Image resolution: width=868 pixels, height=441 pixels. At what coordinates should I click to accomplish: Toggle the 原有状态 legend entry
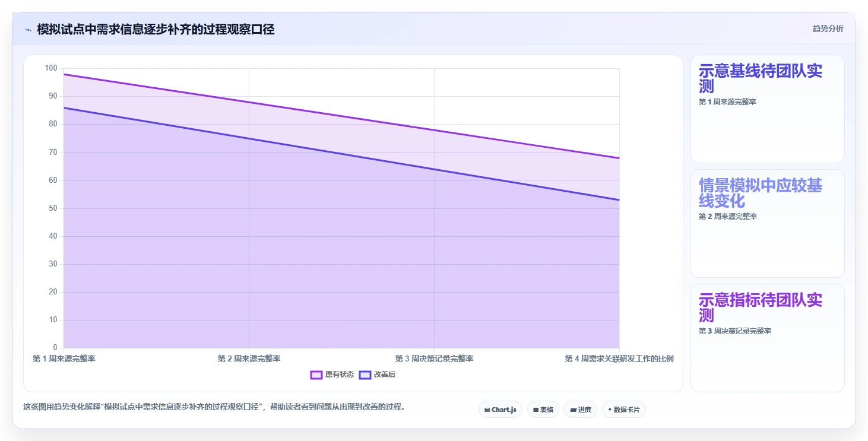332,375
